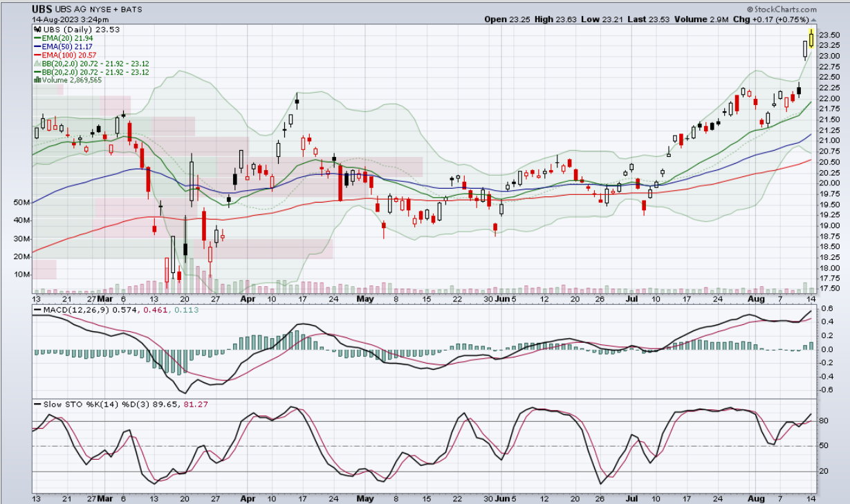Click the bold UBS ticker symbol title

point(41,10)
